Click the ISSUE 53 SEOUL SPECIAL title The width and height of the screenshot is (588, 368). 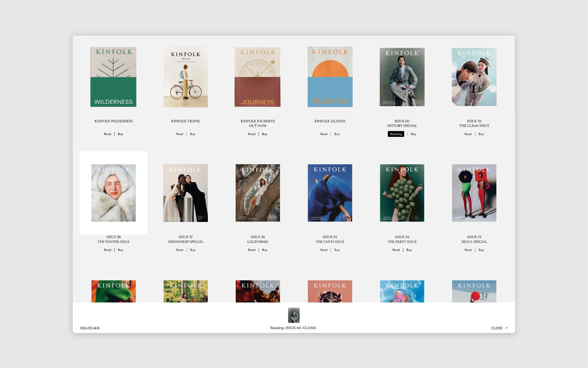point(474,239)
